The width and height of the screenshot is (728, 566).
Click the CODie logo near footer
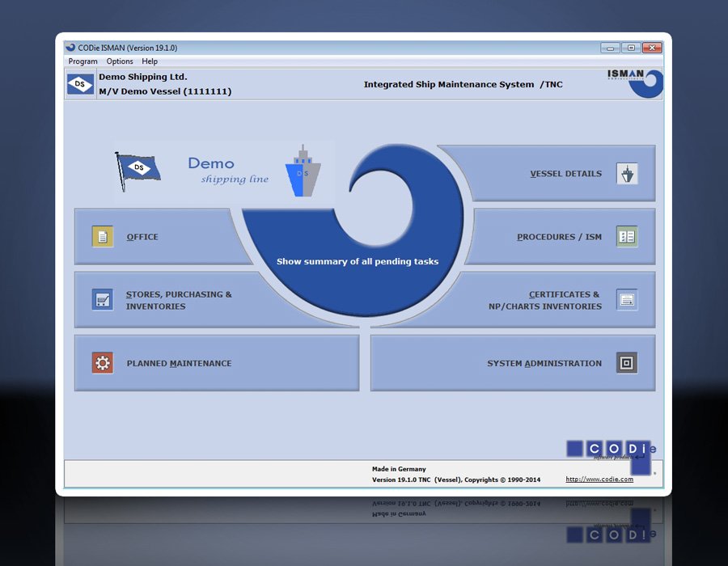pyautogui.click(x=611, y=457)
